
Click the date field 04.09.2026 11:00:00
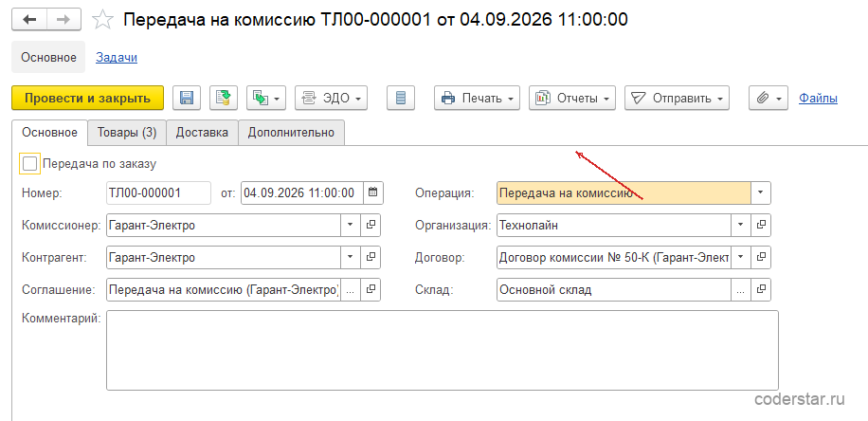click(x=302, y=192)
